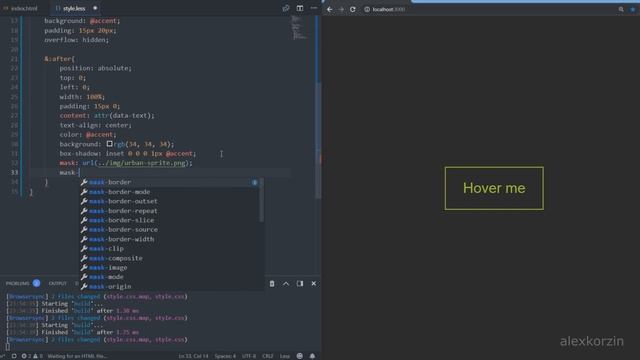The image size is (640, 360).
Task: Click the unsaved dot on style.less tab
Action: pos(95,8)
